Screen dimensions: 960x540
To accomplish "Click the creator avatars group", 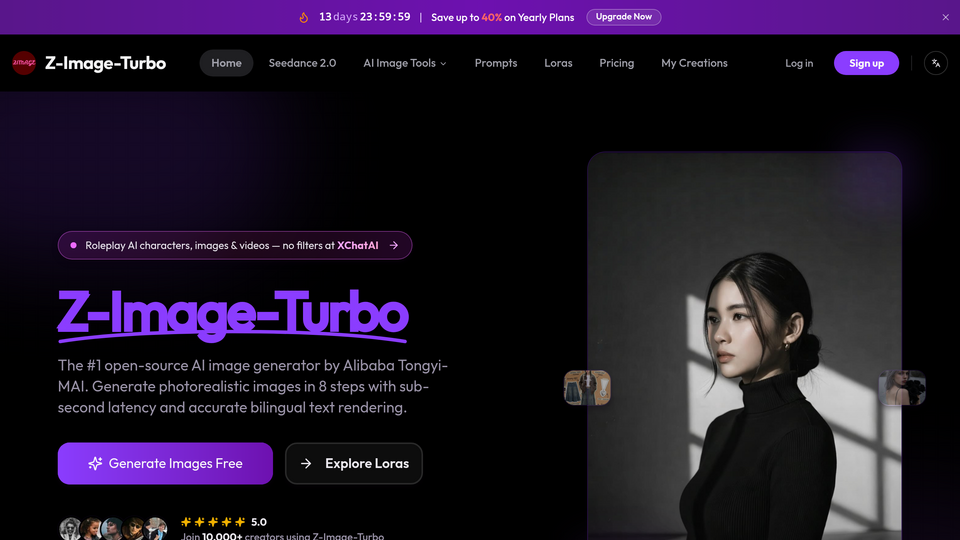I will [x=113, y=528].
